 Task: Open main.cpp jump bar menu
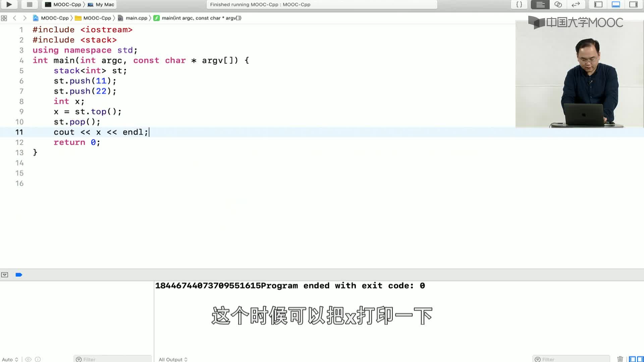point(132,18)
